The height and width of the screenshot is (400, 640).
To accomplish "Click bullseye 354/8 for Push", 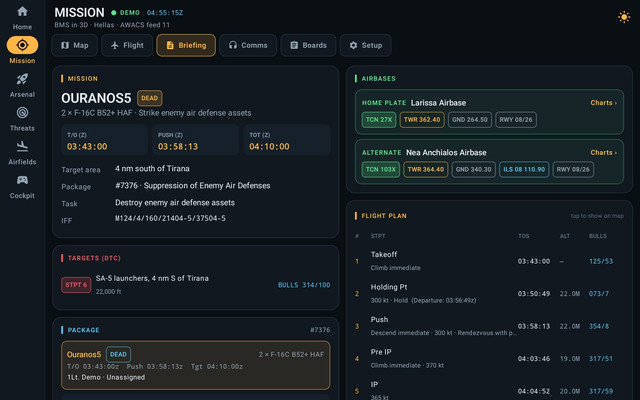I will pyautogui.click(x=599, y=326).
